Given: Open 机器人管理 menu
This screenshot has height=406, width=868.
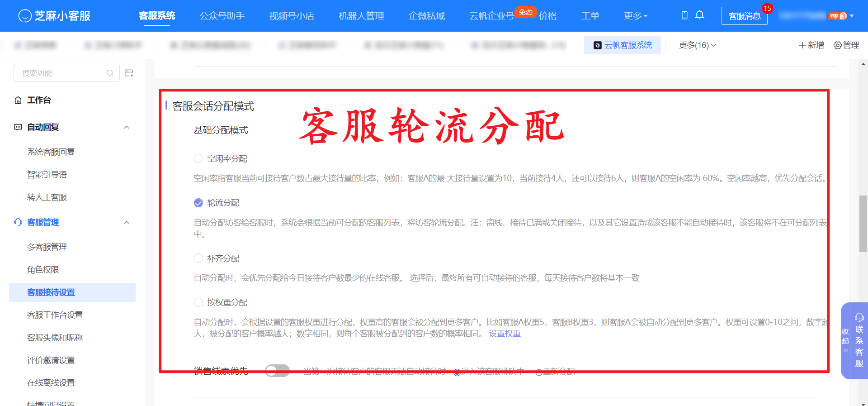Looking at the screenshot, I should (x=361, y=16).
